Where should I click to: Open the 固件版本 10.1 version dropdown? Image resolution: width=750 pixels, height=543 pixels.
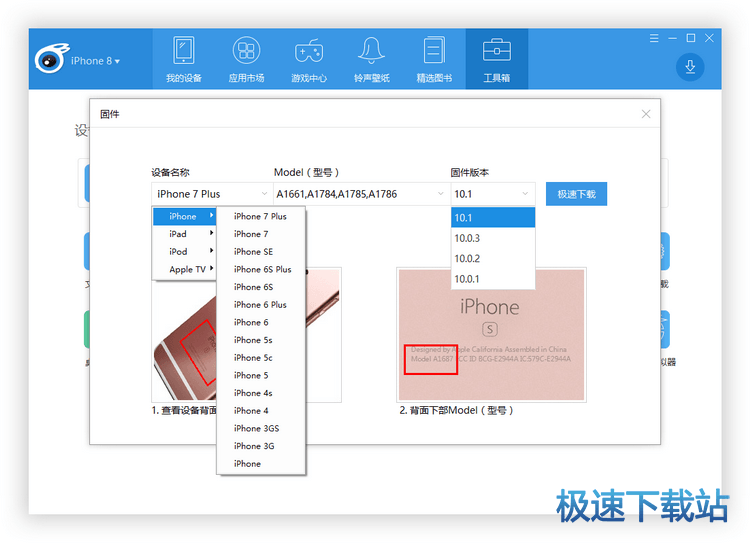pos(492,194)
